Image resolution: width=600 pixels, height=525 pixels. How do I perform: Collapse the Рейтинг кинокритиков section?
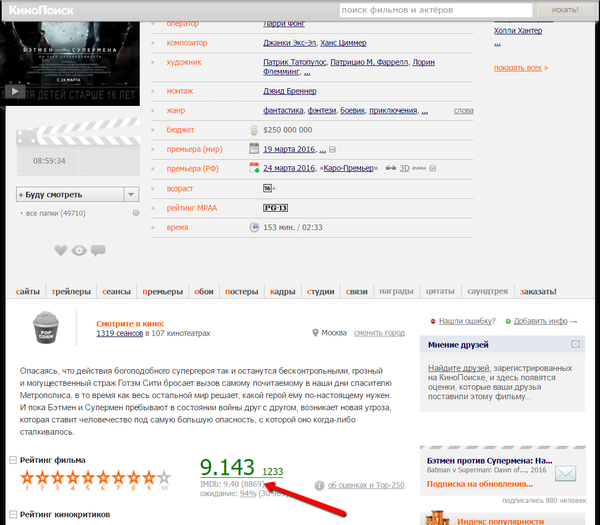pyautogui.click(x=13, y=514)
